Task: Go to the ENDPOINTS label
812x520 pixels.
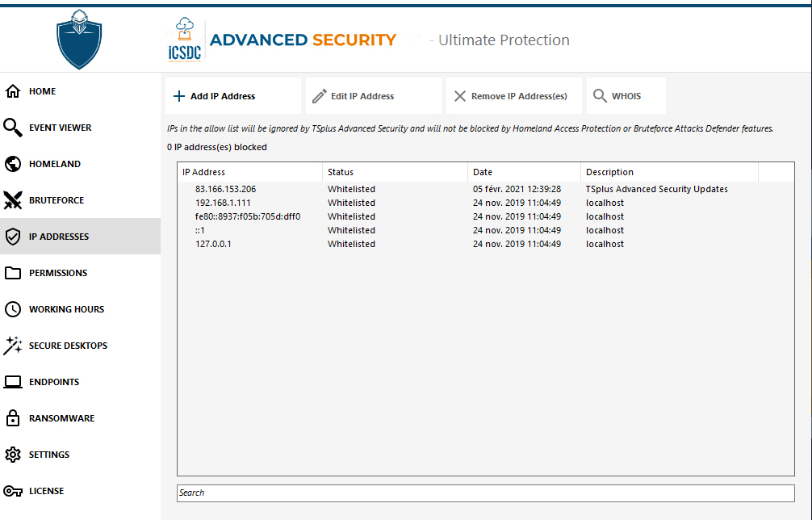Action: click(54, 382)
